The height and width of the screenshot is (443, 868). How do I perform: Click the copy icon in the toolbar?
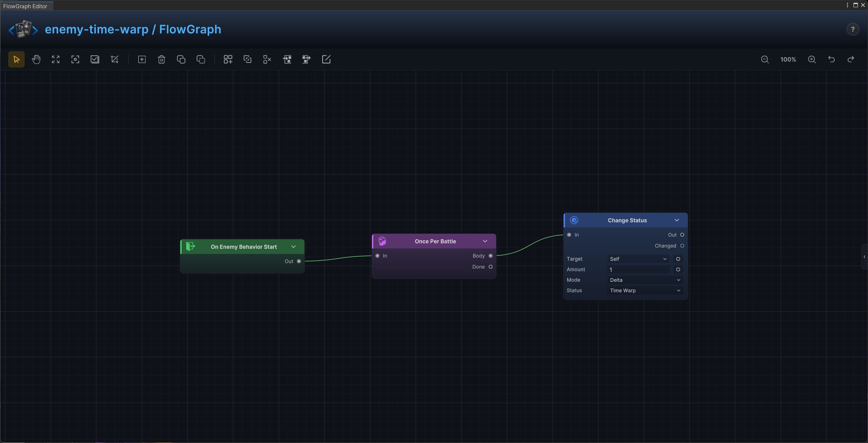pyautogui.click(x=181, y=59)
